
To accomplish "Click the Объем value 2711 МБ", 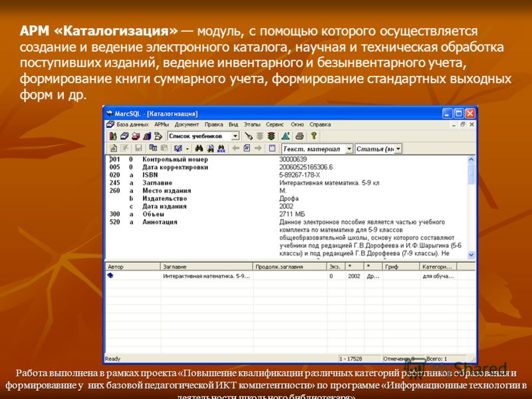I will tap(292, 214).
